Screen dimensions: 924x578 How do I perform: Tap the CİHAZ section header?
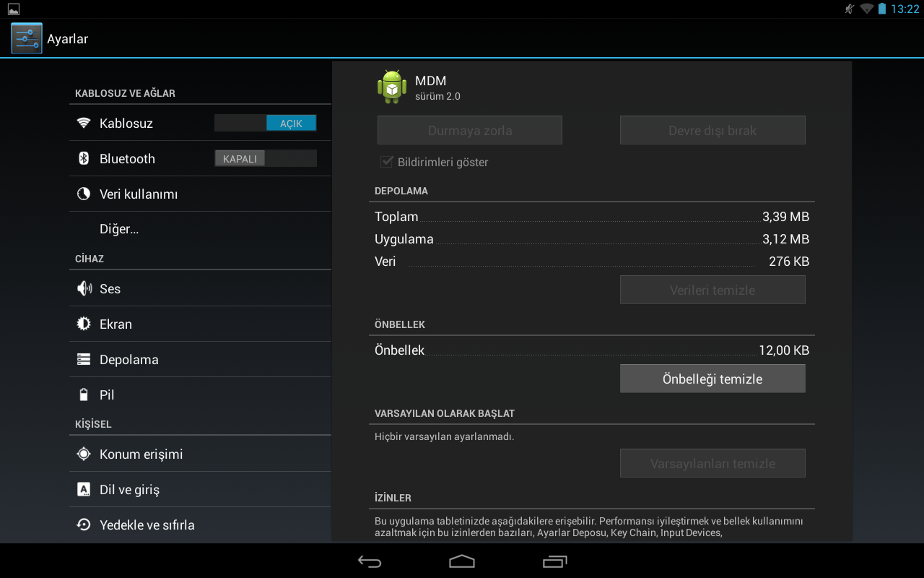[90, 259]
